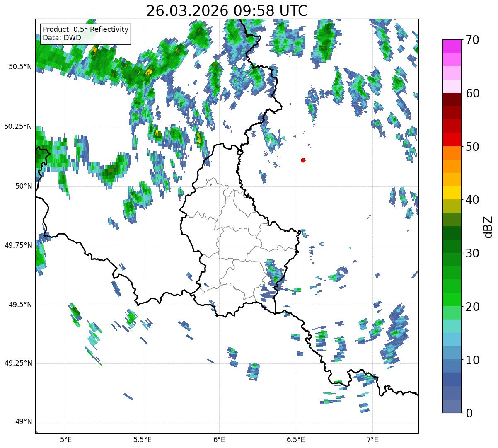
Task: Click the longitude label 6°E
Action: click(219, 439)
